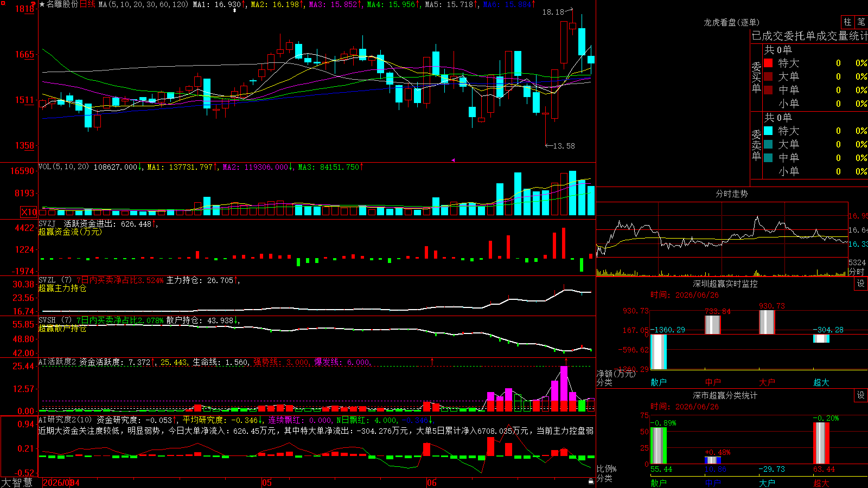The image size is (868, 488).
Task: Click the 时间: 2026/06/26 text in 深圳超赢实时监控
Action: (685, 295)
